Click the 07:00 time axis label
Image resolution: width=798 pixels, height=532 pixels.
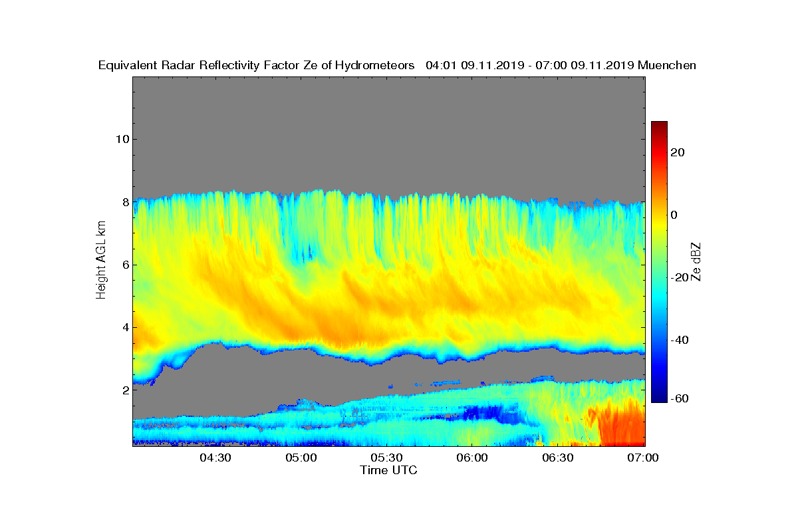[643, 458]
